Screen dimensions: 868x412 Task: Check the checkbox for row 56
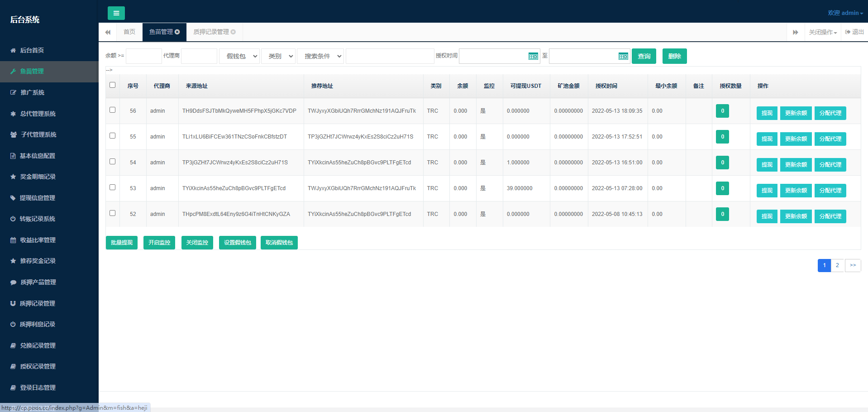point(113,110)
